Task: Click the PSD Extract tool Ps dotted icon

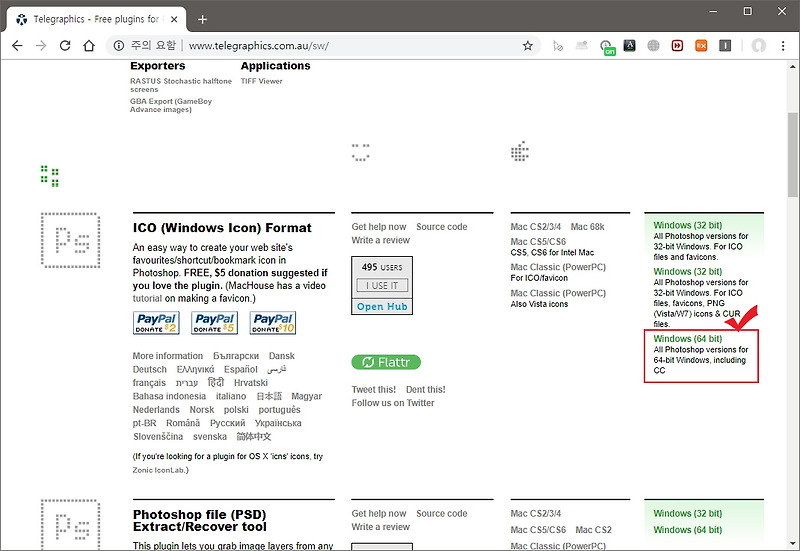Action: (70, 524)
